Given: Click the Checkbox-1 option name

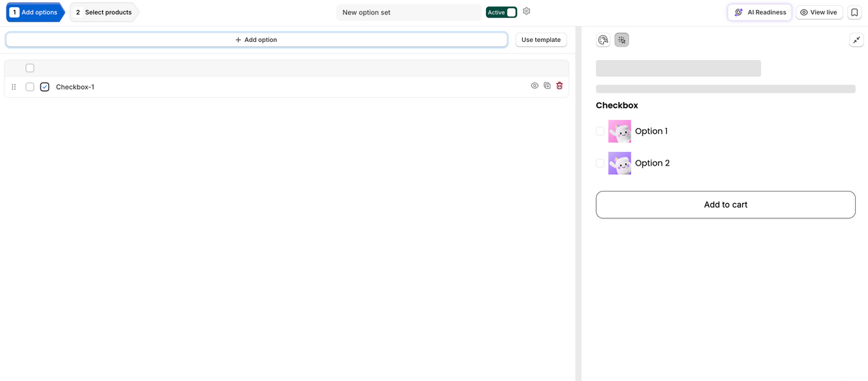Looking at the screenshot, I should 75,87.
